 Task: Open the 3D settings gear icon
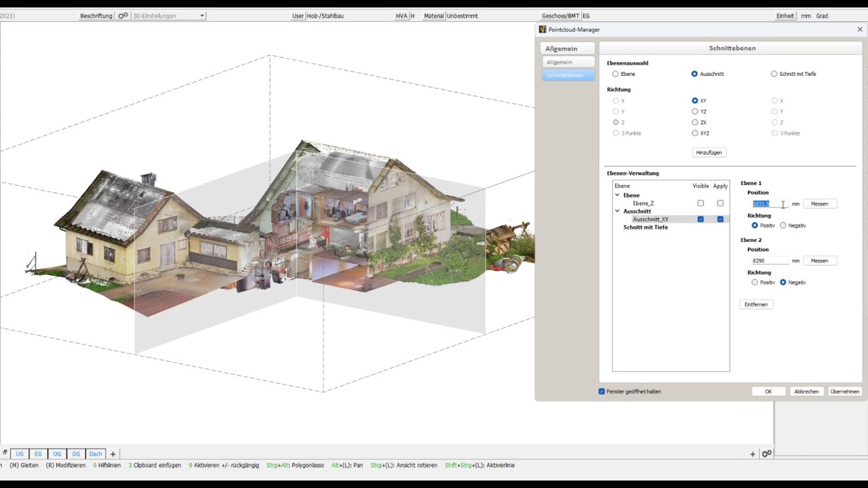click(123, 16)
